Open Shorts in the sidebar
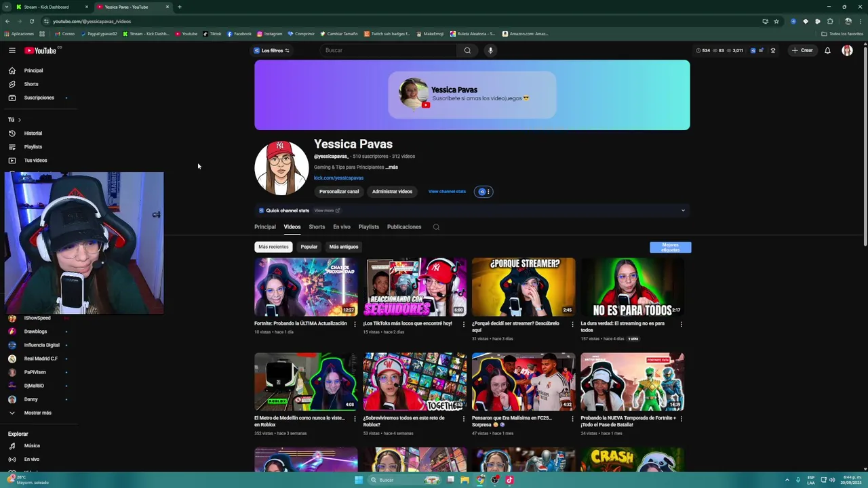This screenshot has width=868, height=488. coord(31,84)
